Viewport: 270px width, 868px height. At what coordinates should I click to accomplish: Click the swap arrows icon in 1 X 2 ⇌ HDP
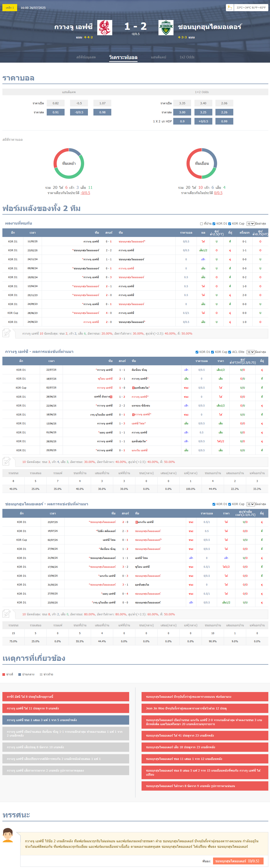click(x=163, y=121)
